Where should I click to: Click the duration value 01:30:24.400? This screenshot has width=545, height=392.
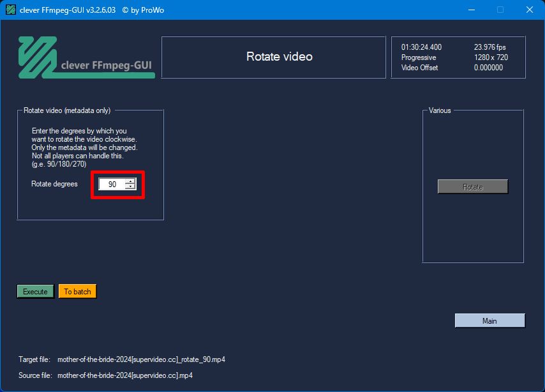(421, 47)
